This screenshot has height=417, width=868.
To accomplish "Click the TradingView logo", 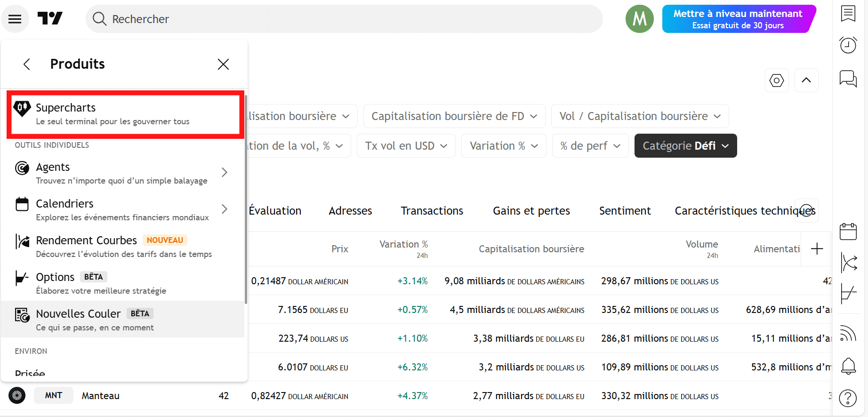I will click(x=50, y=19).
